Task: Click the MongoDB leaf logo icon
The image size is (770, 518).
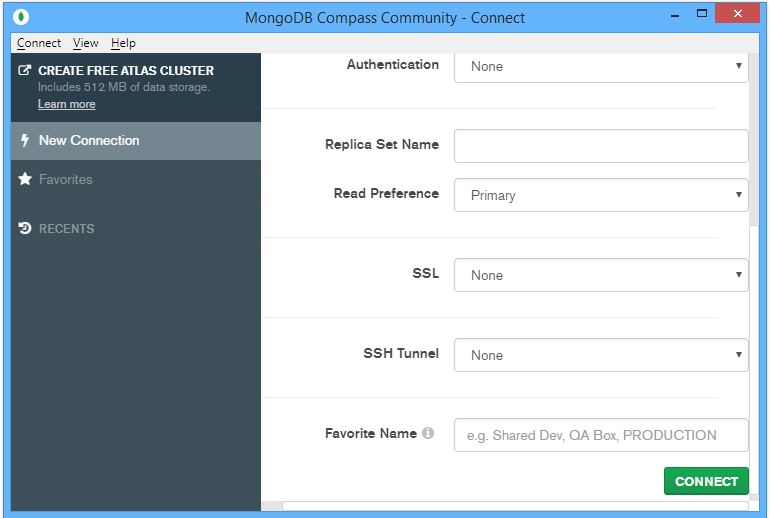Action: click(21, 16)
